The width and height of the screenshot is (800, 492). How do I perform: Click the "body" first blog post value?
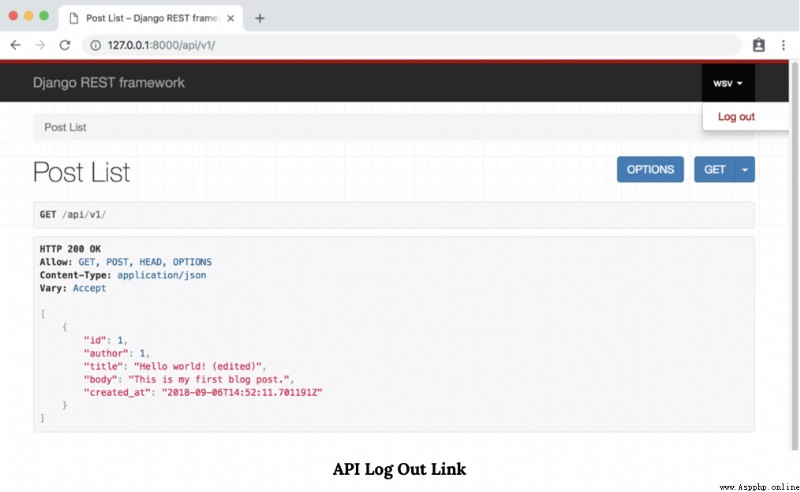tap(209, 379)
